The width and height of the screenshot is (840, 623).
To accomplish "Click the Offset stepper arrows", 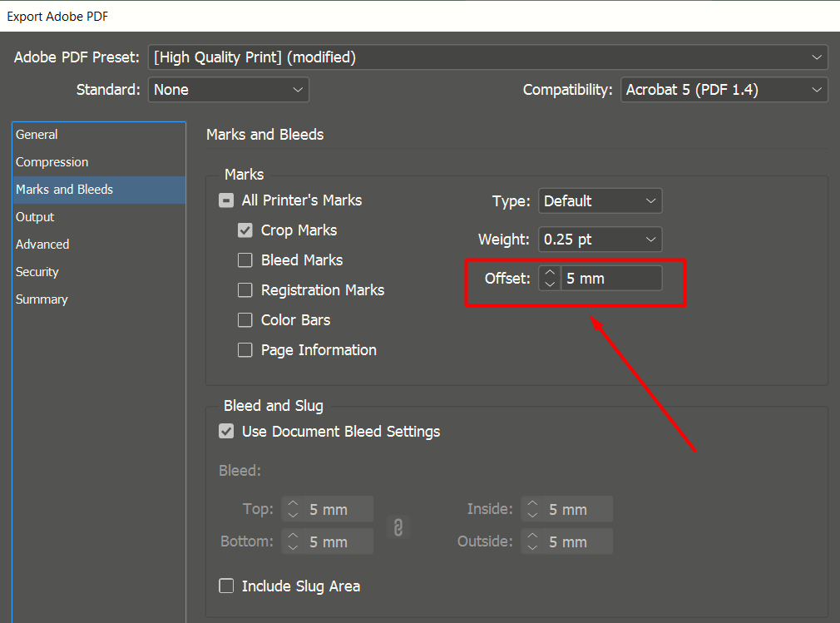I will tap(550, 279).
